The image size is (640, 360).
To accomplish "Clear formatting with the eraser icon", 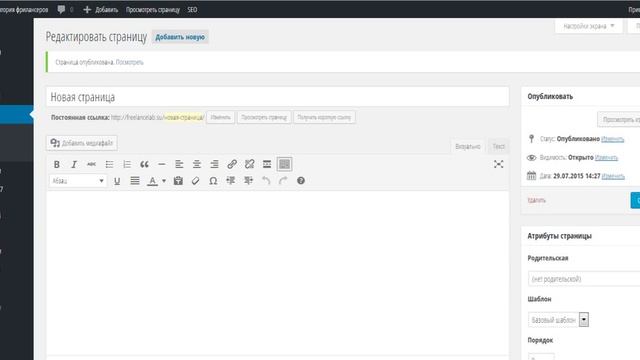I will tap(196, 181).
